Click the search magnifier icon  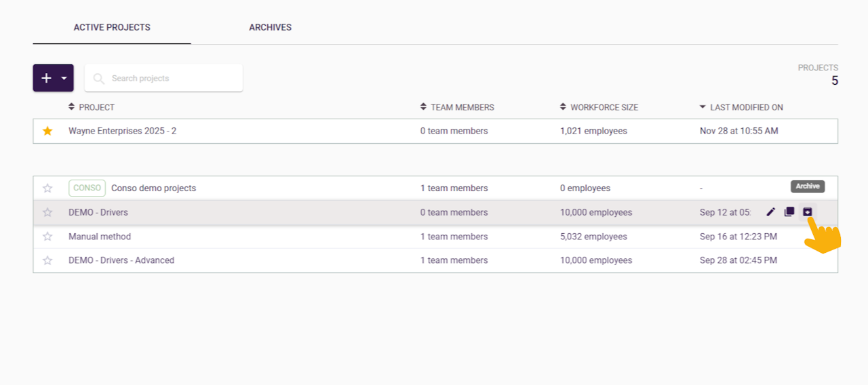(98, 79)
